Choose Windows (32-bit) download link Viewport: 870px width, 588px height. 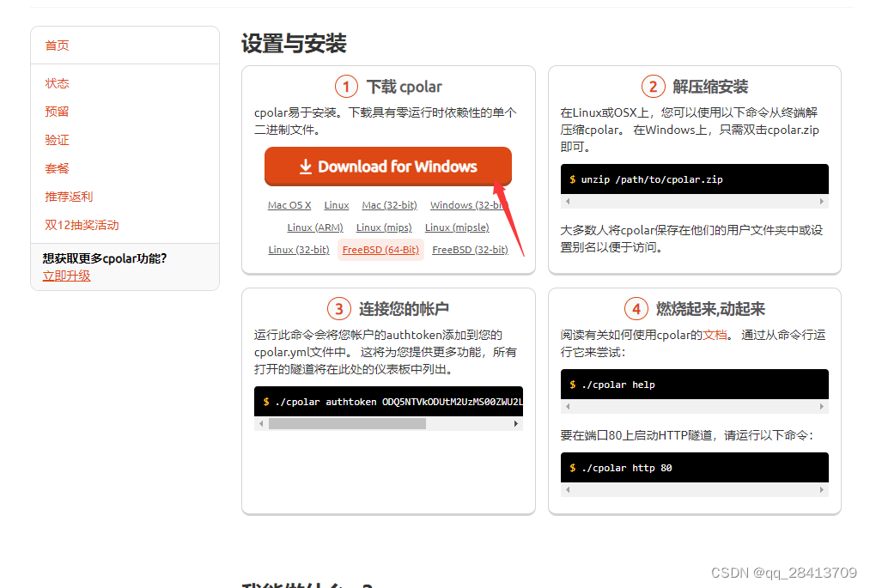467,205
